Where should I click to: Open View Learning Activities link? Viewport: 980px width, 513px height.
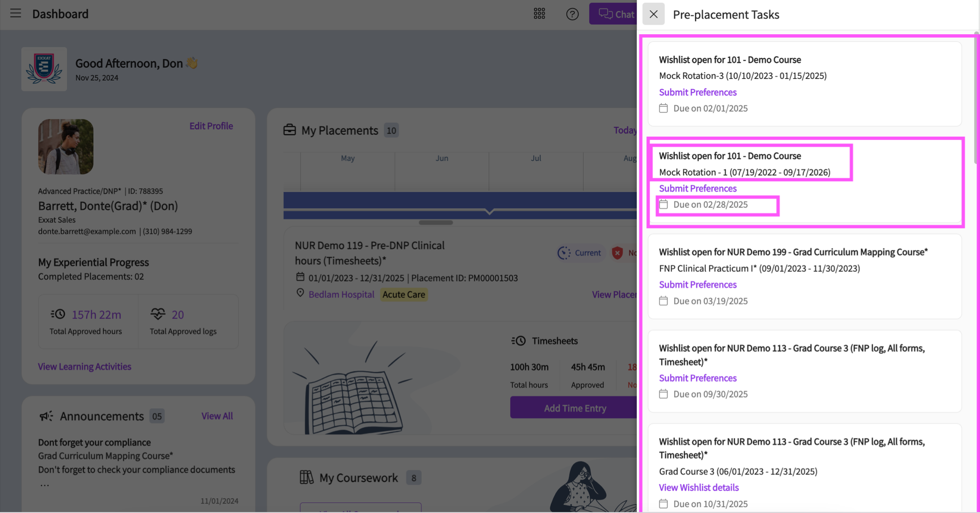(x=84, y=366)
